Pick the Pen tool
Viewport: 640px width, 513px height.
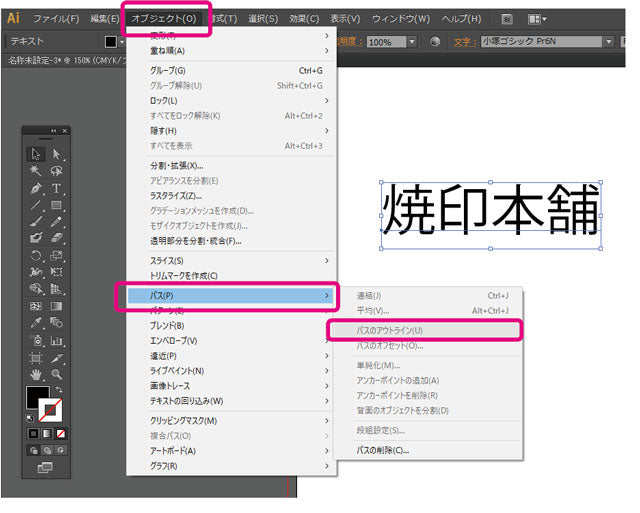[x=36, y=188]
